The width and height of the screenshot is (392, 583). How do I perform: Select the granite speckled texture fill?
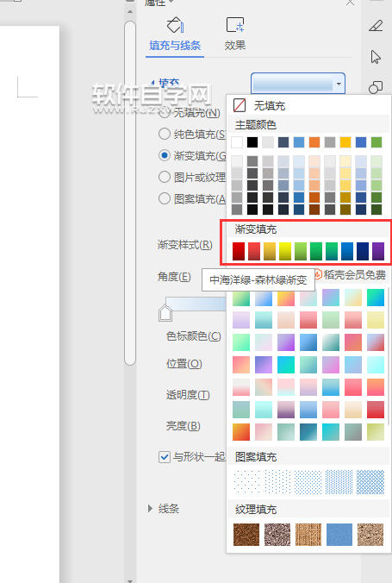(x=277, y=535)
